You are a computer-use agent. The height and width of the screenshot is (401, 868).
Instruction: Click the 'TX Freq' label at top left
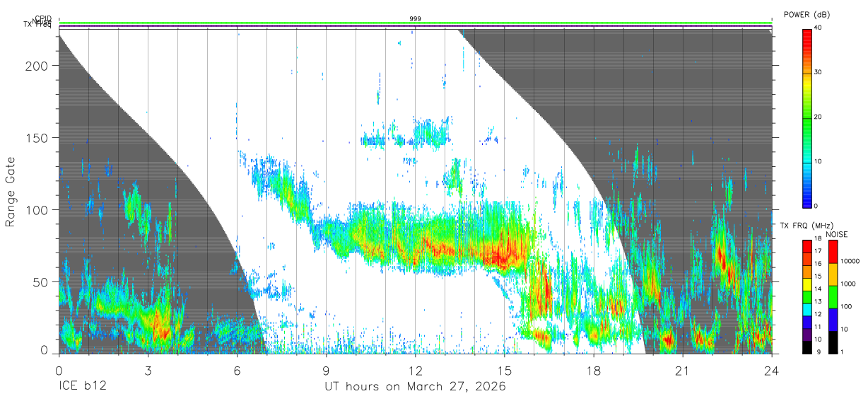[x=37, y=25]
